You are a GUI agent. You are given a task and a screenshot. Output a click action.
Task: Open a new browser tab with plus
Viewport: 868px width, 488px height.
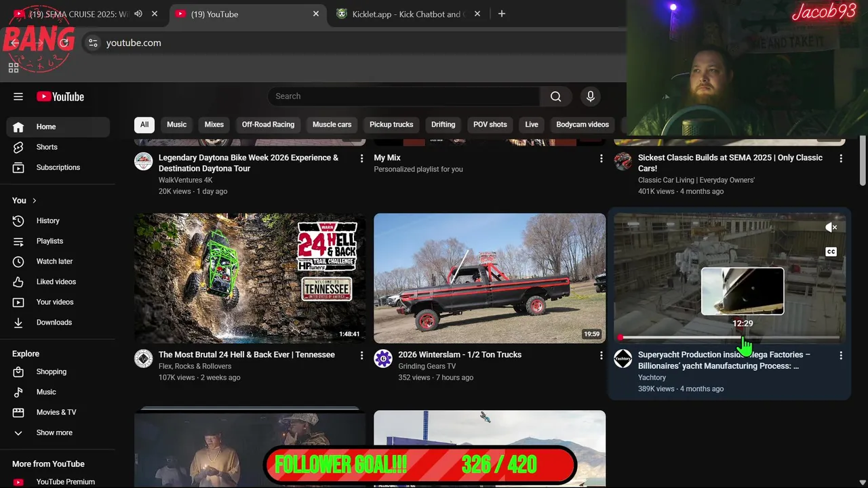pyautogui.click(x=502, y=14)
